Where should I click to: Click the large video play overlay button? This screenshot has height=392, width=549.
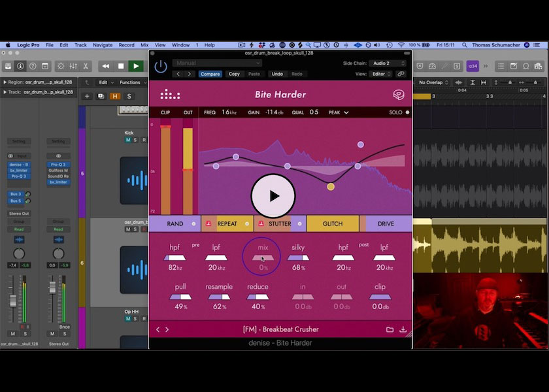pos(273,196)
